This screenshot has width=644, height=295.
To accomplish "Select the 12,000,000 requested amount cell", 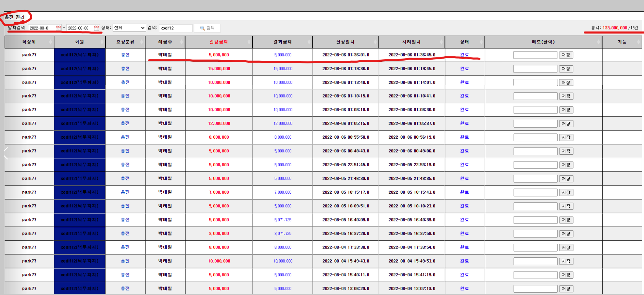I will (x=219, y=123).
